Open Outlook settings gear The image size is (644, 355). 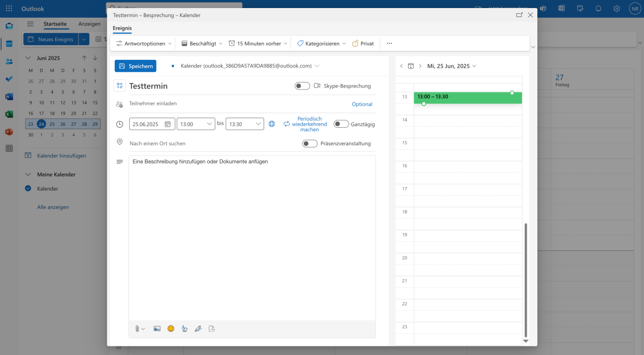tap(616, 9)
